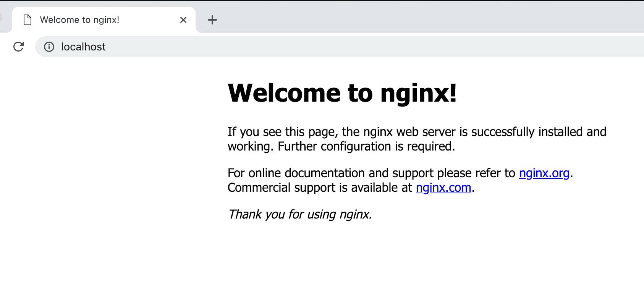Click the "Welcome to nginx!" page heading

pyautogui.click(x=342, y=93)
